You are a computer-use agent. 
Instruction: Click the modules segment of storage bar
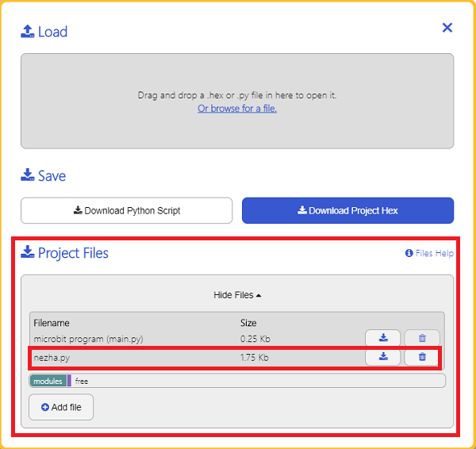pos(48,381)
